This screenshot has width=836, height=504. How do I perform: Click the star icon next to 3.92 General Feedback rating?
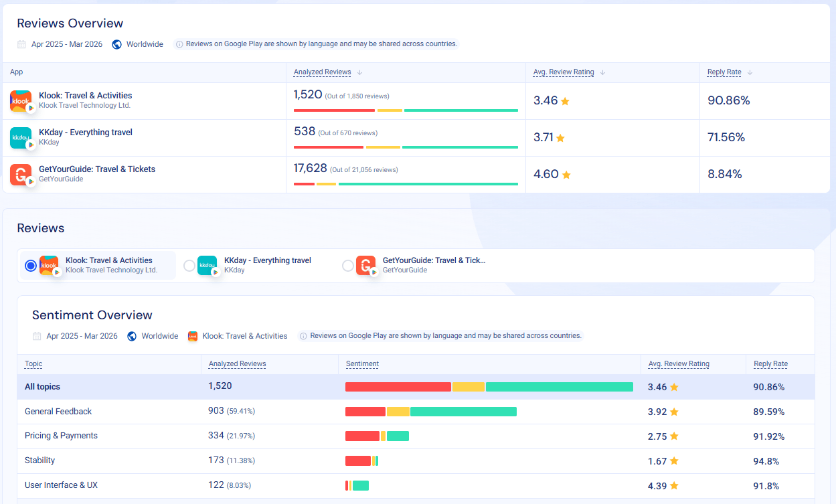pos(674,412)
